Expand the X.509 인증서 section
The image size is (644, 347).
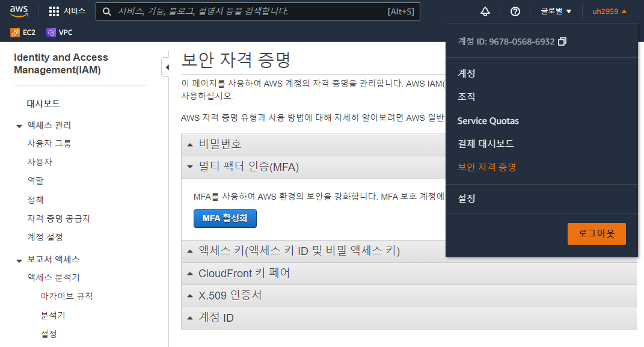[x=409, y=296]
